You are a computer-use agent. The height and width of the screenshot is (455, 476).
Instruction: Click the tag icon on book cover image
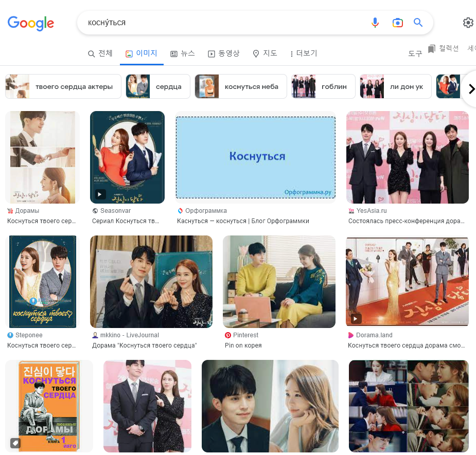[x=15, y=443]
